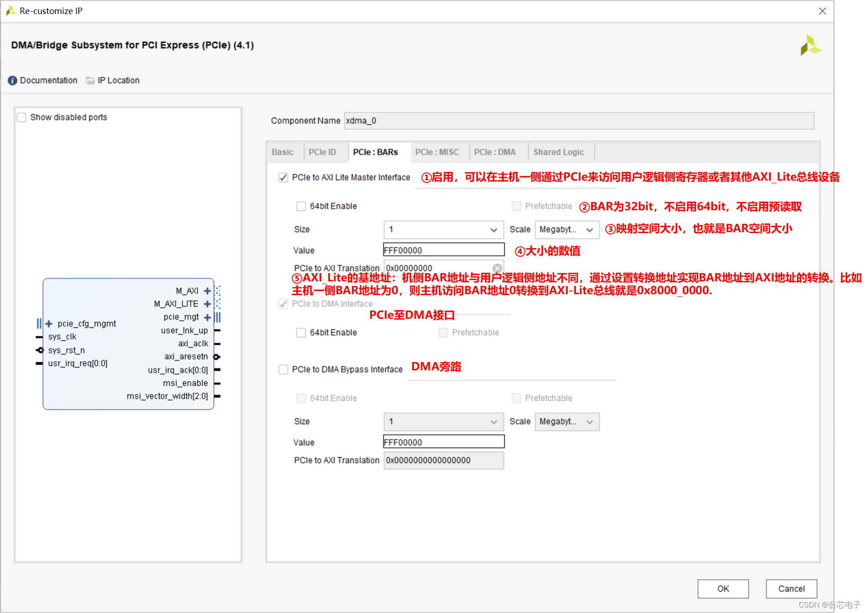Toggle PCIe to DMA Interface checkbox
Viewport: 868px width, 613px height.
tap(283, 304)
